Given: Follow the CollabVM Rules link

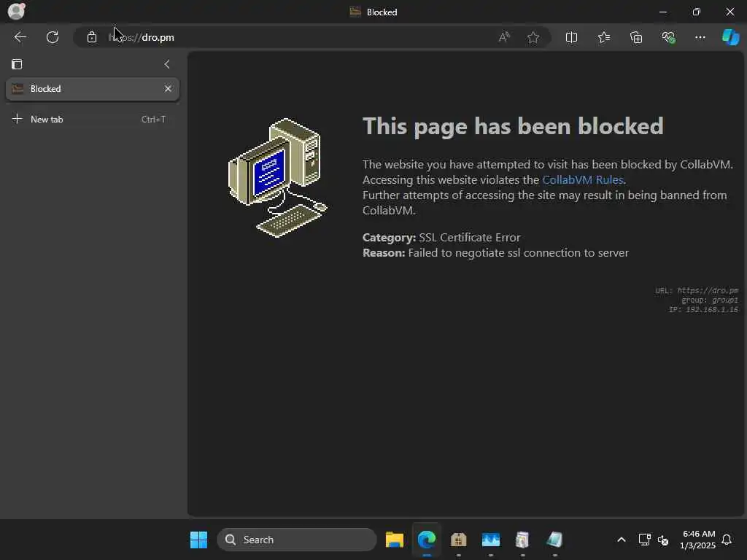Looking at the screenshot, I should tap(583, 179).
